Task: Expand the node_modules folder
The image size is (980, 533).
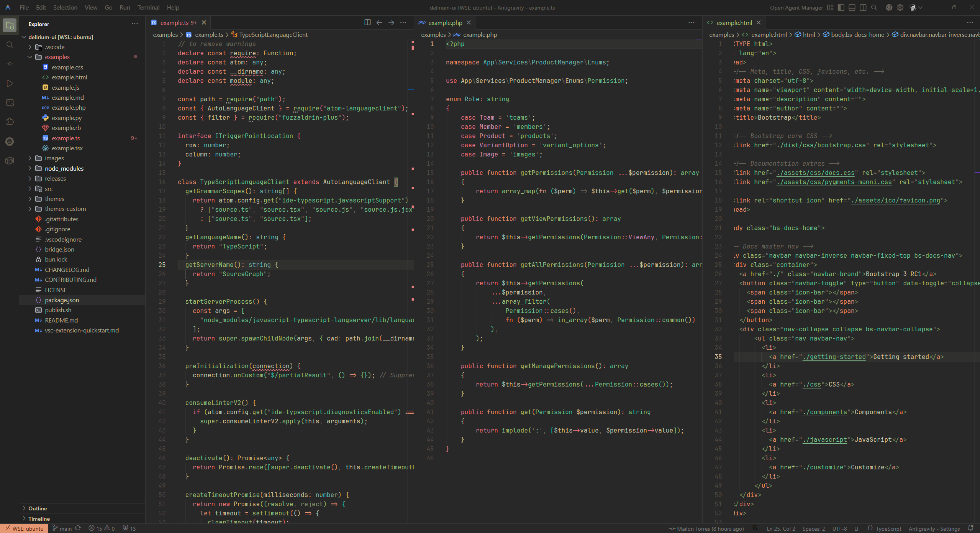Action: click(64, 168)
